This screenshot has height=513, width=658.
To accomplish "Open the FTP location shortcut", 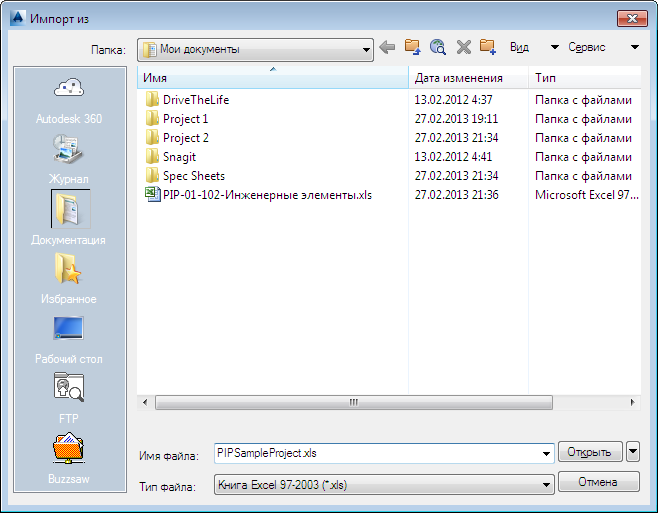I will coord(69,398).
